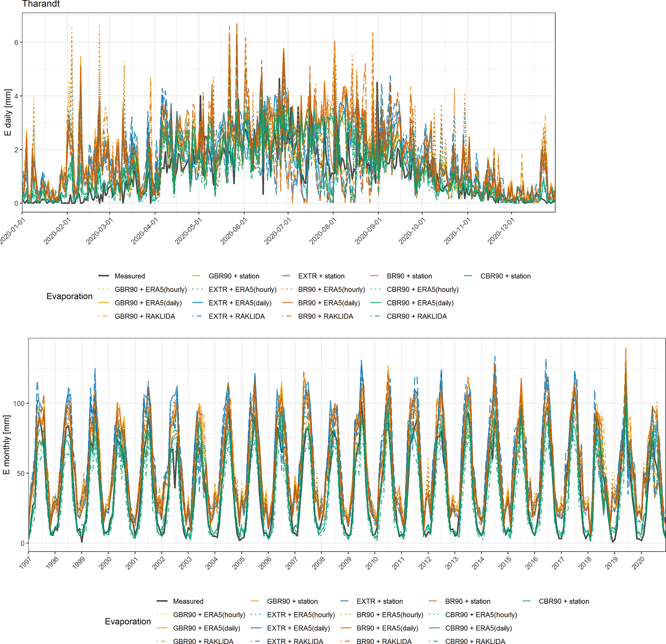Click the 2020-03-01 x-axis date label
This screenshot has height=644, width=666.
coord(100,231)
